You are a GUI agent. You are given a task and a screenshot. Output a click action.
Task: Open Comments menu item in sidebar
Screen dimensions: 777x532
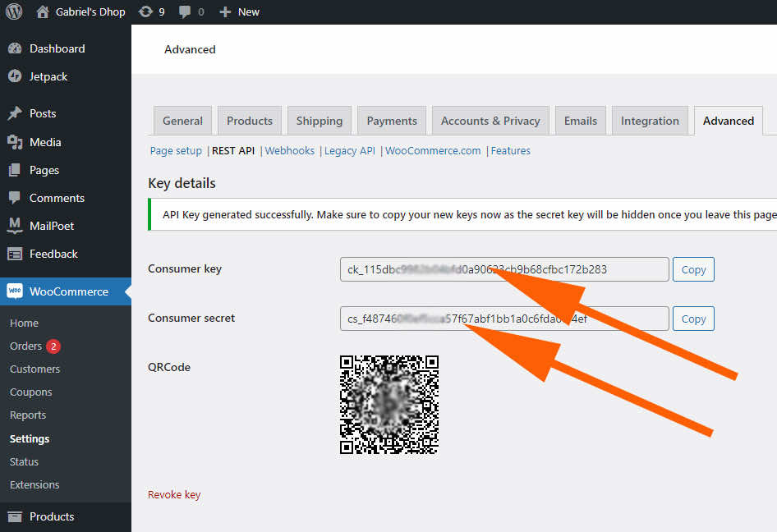(x=57, y=198)
